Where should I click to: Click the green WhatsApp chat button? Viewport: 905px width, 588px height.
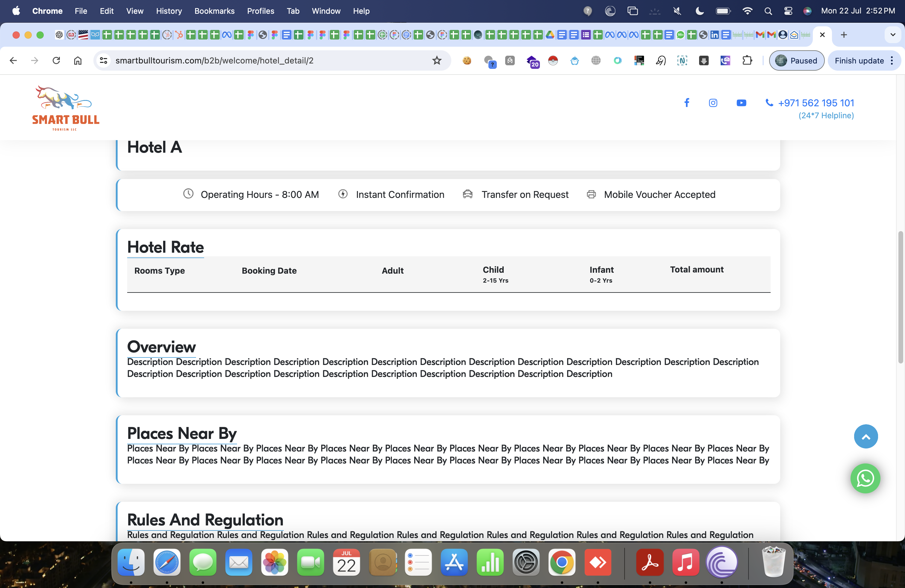865,478
